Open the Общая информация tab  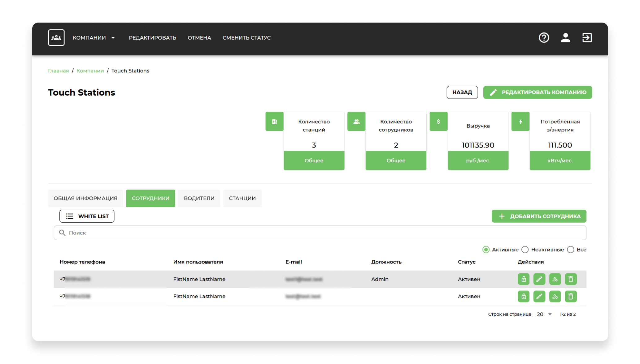(x=85, y=198)
